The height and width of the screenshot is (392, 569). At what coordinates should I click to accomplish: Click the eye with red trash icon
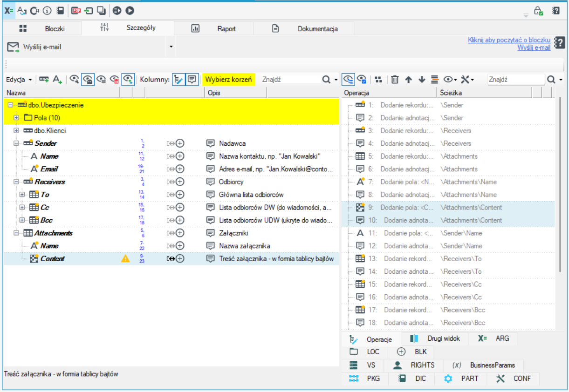[x=115, y=80]
